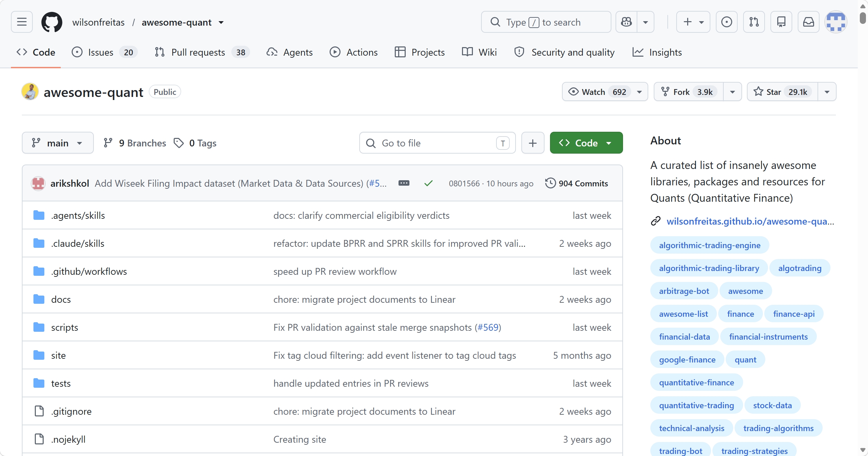Image resolution: width=868 pixels, height=456 pixels.
Task: Click the wilsonfreitas owner avatar beside the repo title
Action: pyautogui.click(x=30, y=92)
